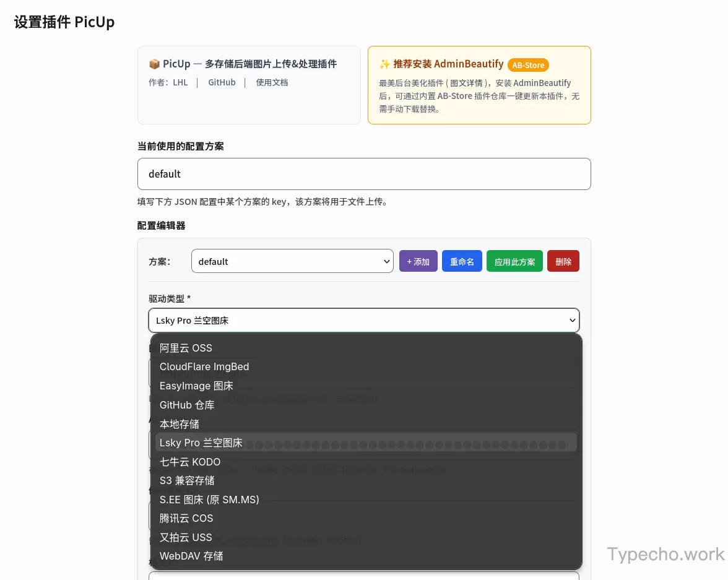728x580 pixels.
Task: Select 本地存储 driver option
Action: 180,424
